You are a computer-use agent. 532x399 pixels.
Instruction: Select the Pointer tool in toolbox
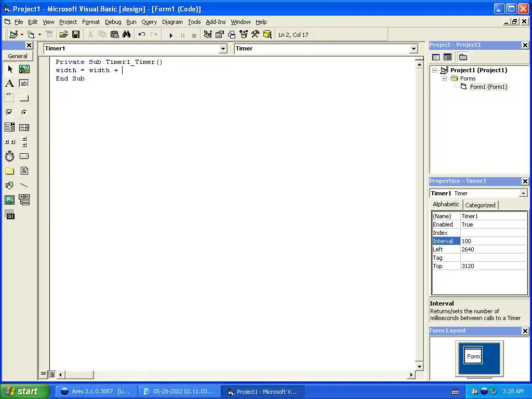[x=10, y=69]
